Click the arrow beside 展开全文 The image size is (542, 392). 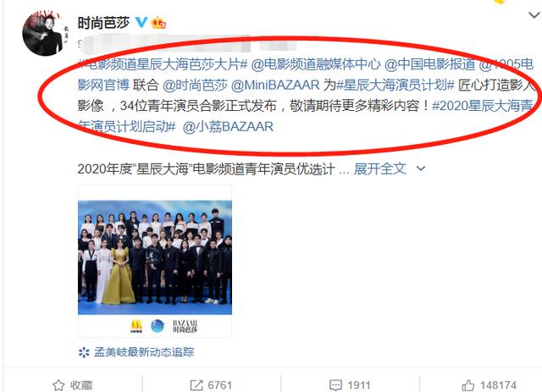point(421,168)
